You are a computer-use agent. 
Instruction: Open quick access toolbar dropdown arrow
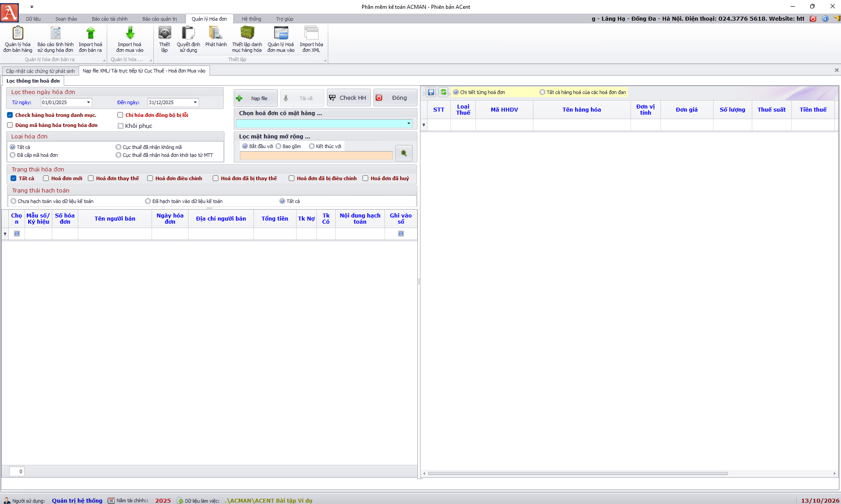32,7
